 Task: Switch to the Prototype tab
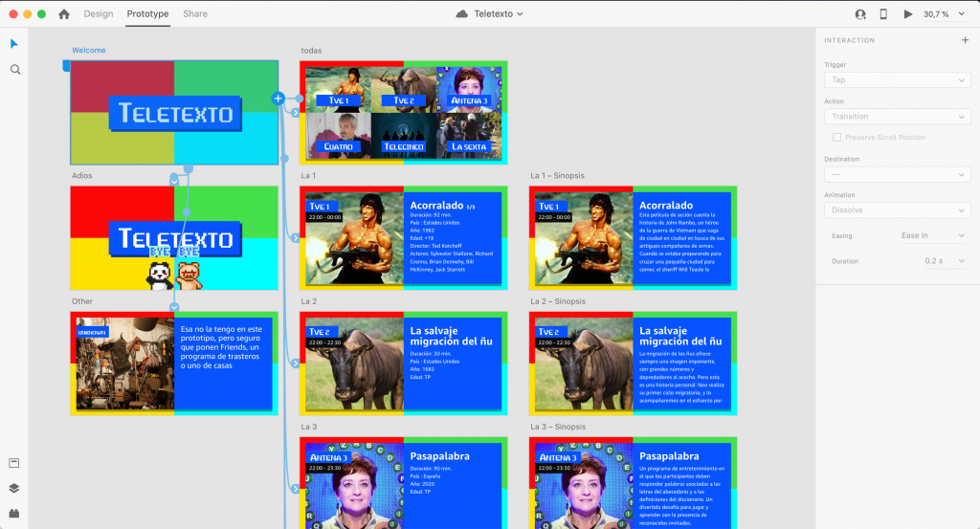point(147,13)
